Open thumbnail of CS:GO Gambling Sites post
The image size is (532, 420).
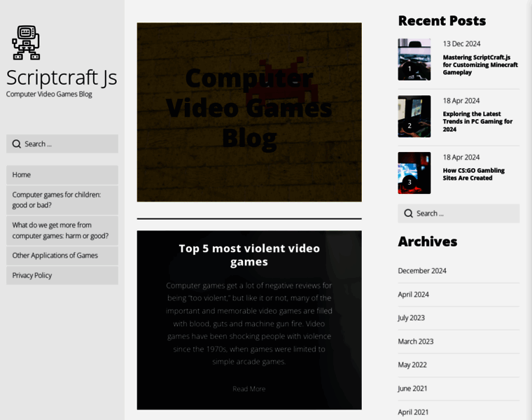click(x=414, y=173)
